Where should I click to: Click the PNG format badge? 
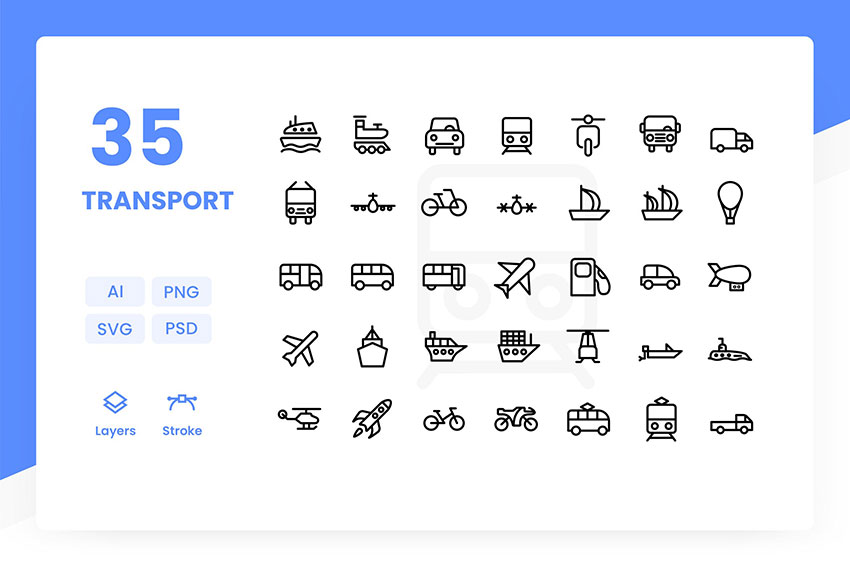(x=181, y=292)
